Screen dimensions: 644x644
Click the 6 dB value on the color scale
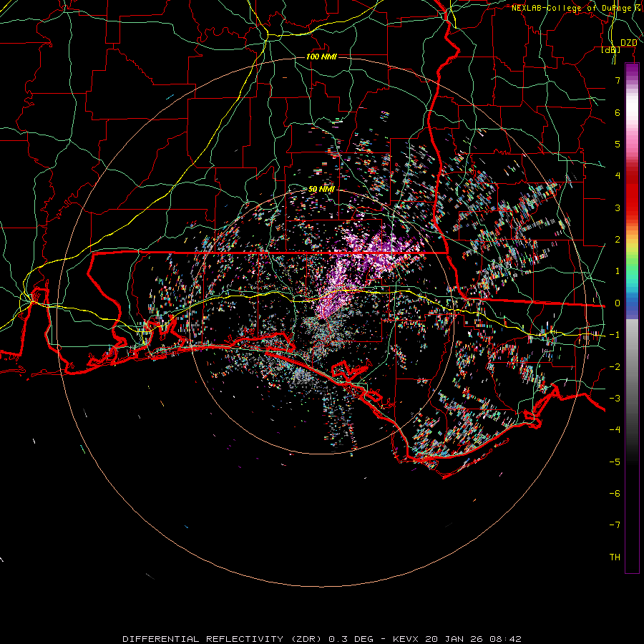pos(618,112)
